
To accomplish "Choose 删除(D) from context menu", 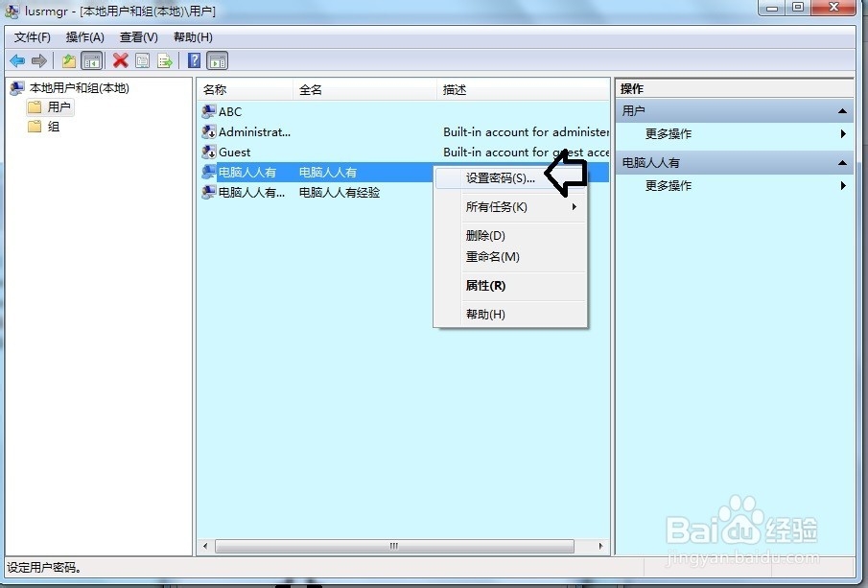I will coord(510,236).
